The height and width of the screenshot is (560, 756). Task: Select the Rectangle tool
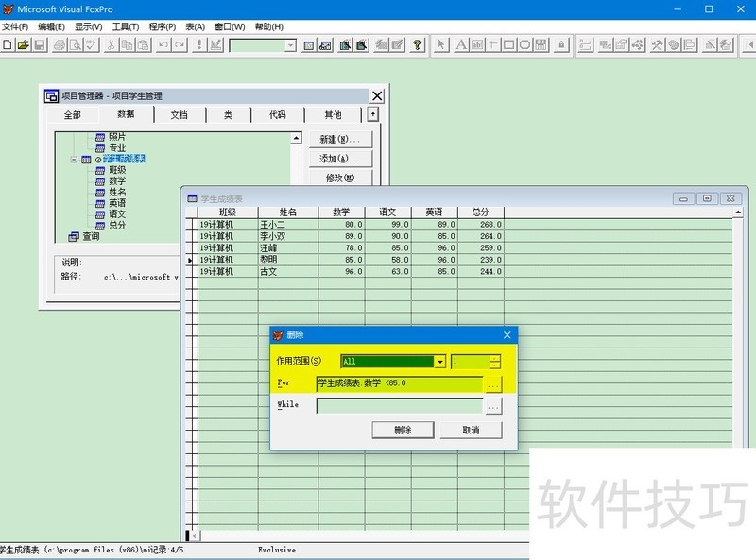pyautogui.click(x=508, y=44)
